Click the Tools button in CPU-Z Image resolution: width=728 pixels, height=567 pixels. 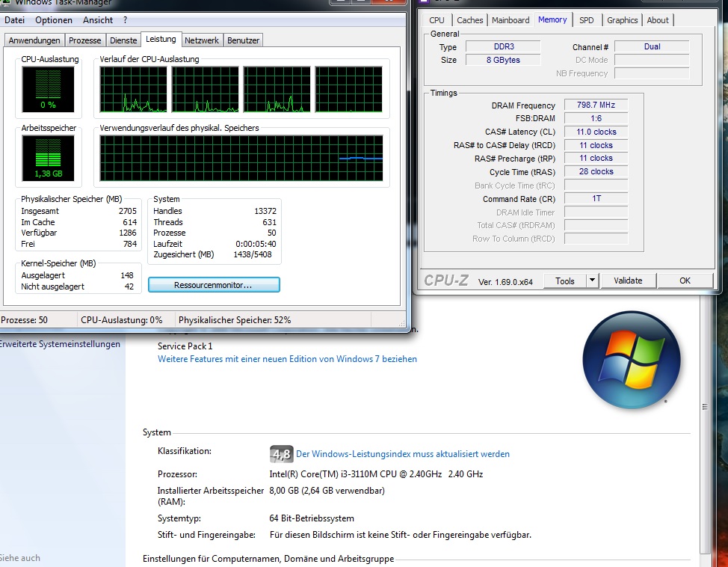pyautogui.click(x=565, y=281)
